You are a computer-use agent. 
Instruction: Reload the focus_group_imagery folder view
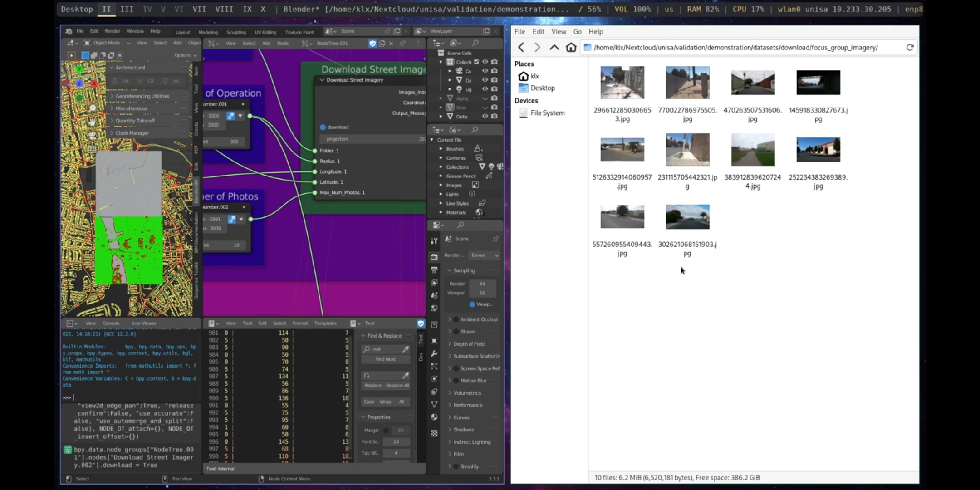coord(910,47)
